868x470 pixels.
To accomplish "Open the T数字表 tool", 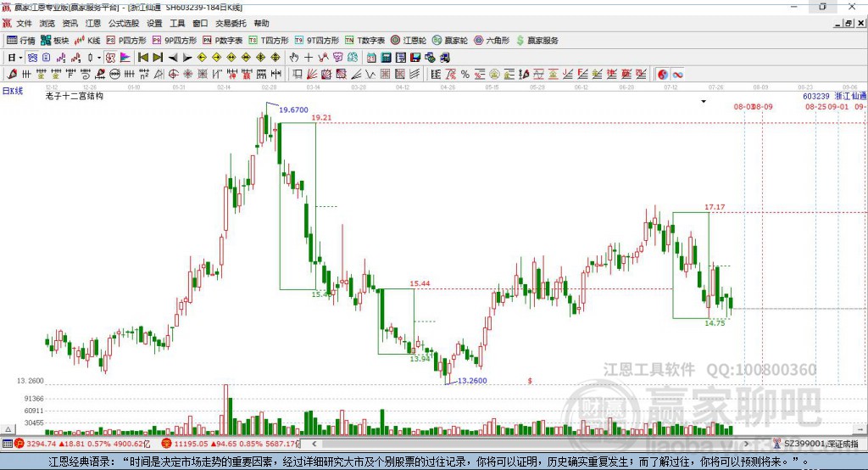I will (x=364, y=41).
